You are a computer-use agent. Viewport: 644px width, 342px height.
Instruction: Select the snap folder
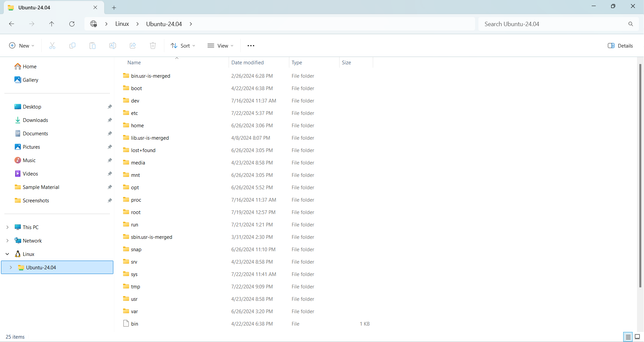click(132, 250)
